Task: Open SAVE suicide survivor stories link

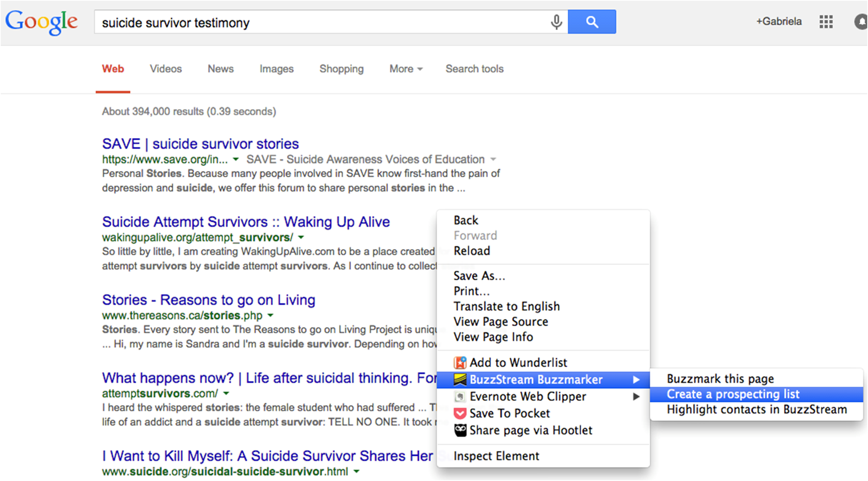Action: click(x=200, y=144)
